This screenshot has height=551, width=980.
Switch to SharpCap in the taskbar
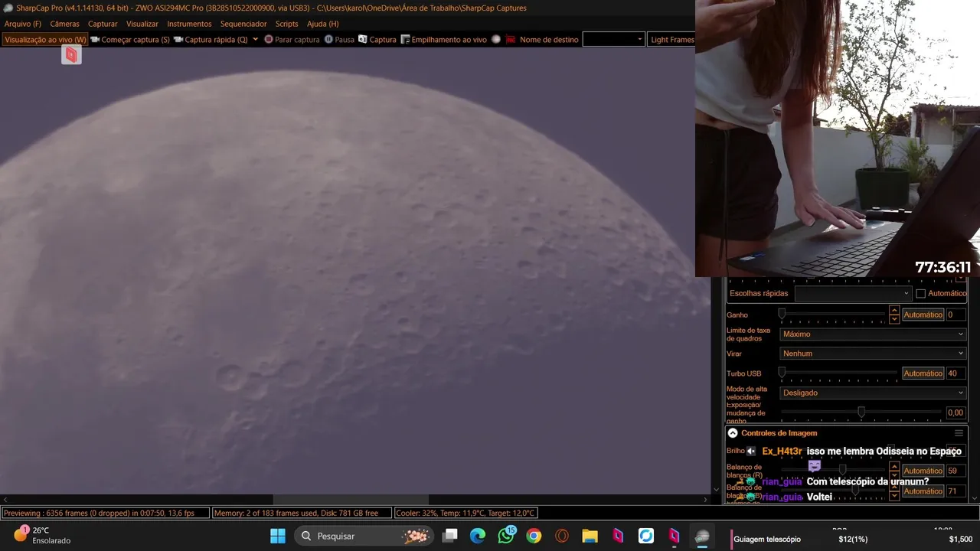tap(702, 536)
